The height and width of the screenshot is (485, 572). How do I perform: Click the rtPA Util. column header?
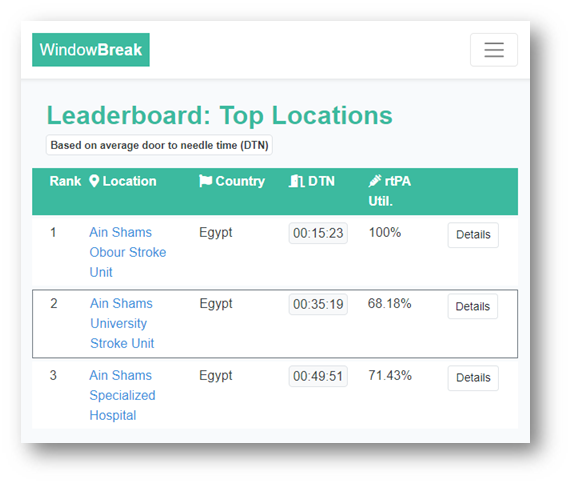coord(390,191)
